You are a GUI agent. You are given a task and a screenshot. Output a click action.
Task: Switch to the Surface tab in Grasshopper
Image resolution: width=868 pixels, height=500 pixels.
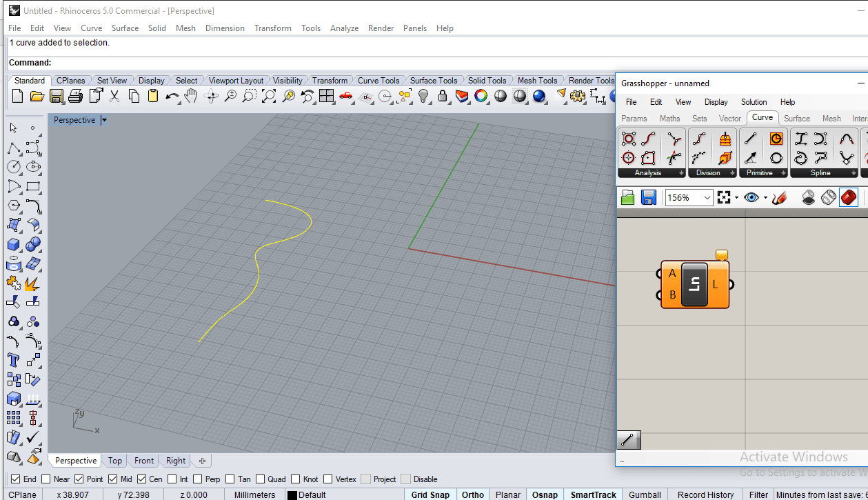coord(797,119)
